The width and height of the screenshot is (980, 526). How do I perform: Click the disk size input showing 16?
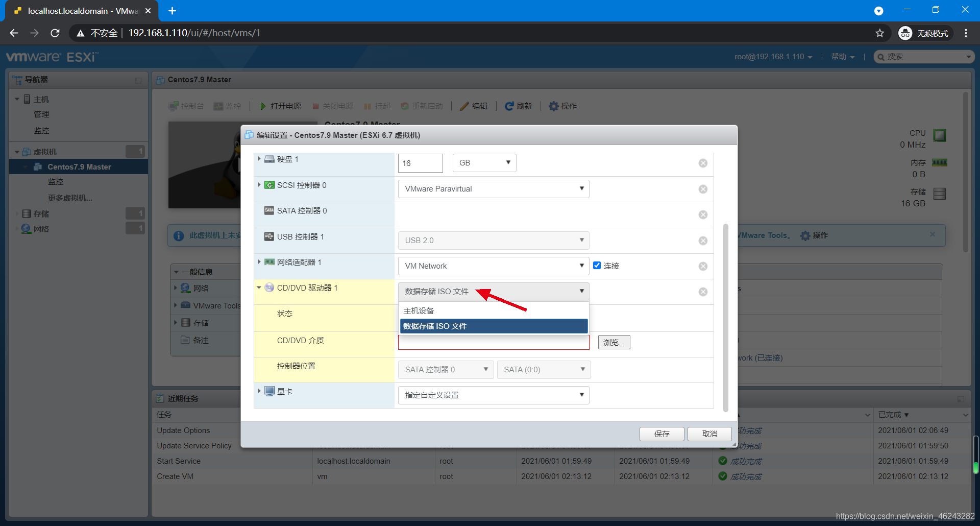[x=421, y=163]
